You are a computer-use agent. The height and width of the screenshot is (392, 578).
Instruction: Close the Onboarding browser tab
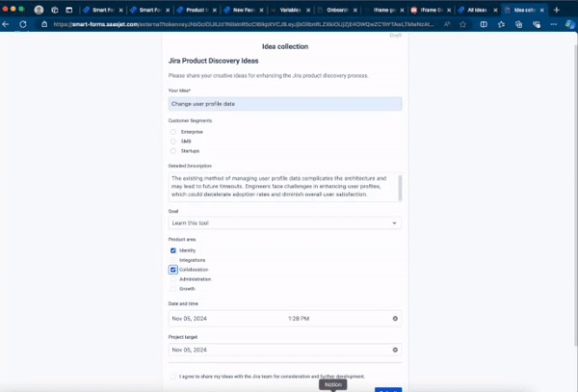(x=355, y=10)
